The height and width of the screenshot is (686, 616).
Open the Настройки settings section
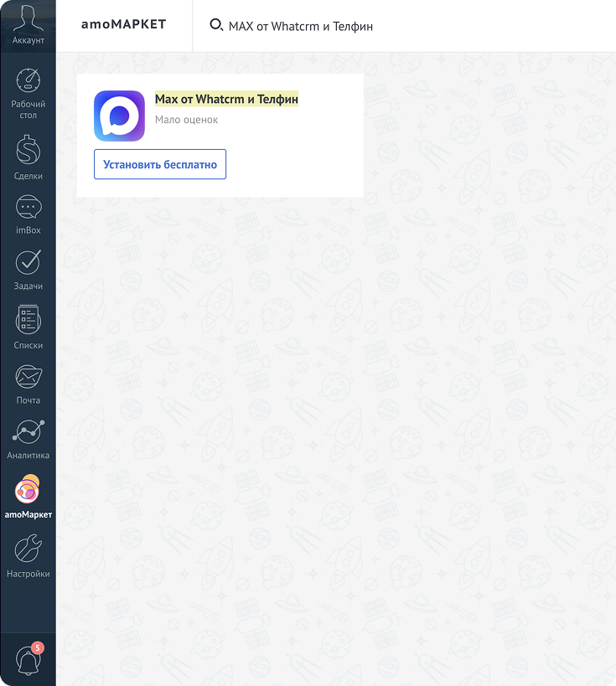click(x=28, y=555)
